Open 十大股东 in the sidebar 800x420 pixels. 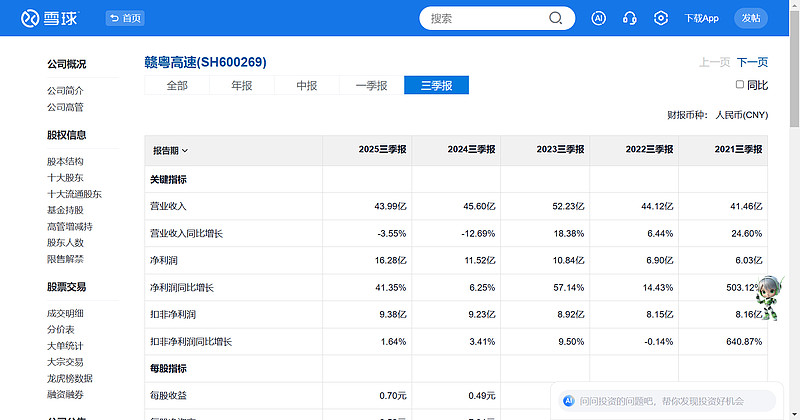point(65,178)
